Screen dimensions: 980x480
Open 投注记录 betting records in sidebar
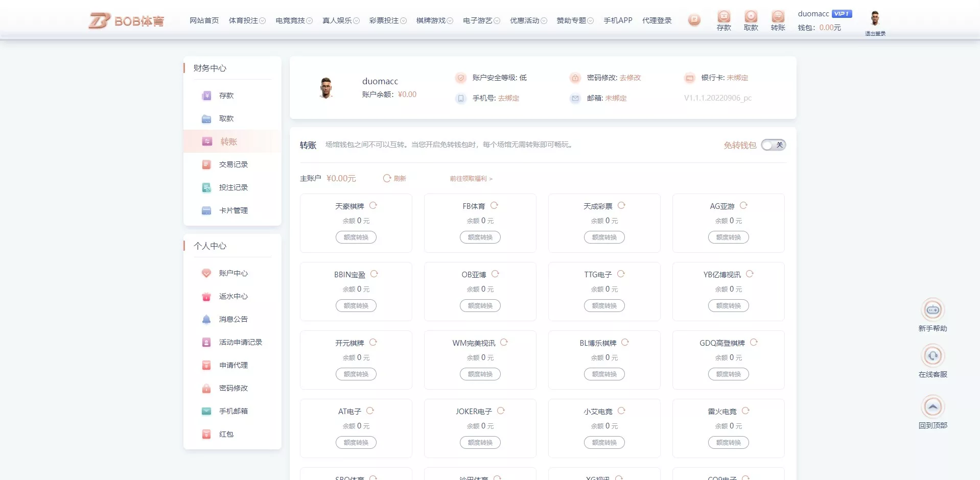(x=233, y=187)
